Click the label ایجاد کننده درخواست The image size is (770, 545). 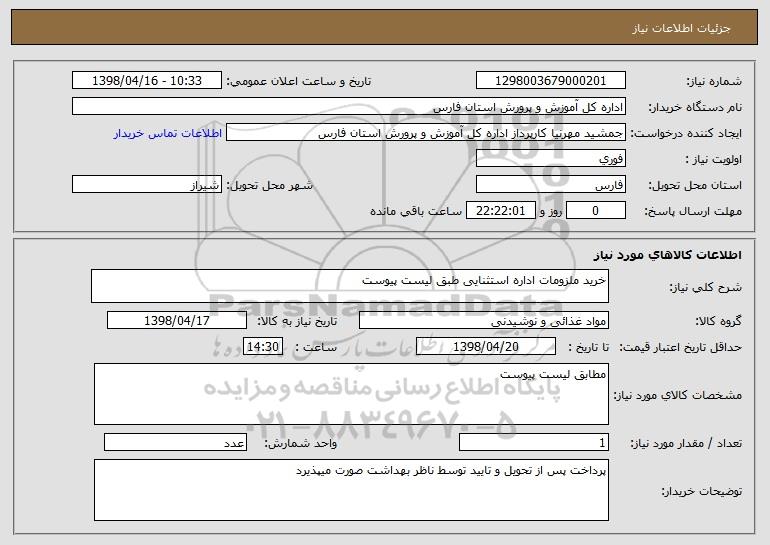[x=686, y=134]
